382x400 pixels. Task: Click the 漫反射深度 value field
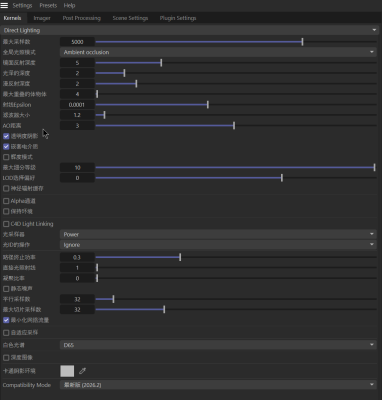pos(77,83)
